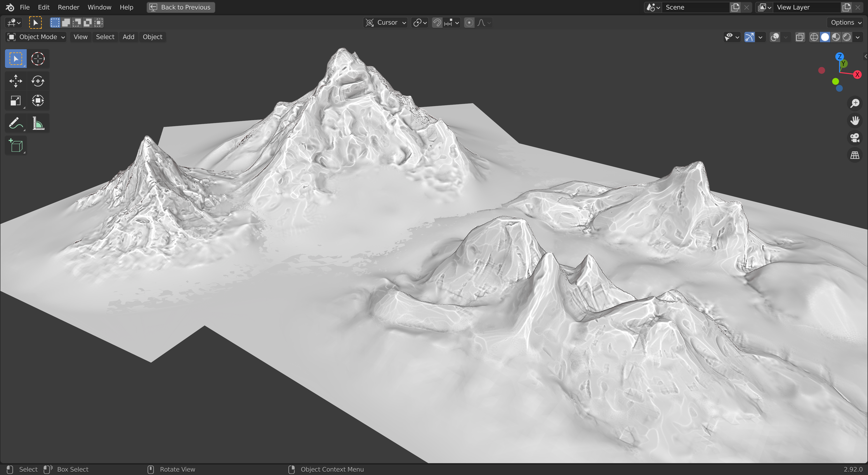Click the Back to Previous button

181,7
